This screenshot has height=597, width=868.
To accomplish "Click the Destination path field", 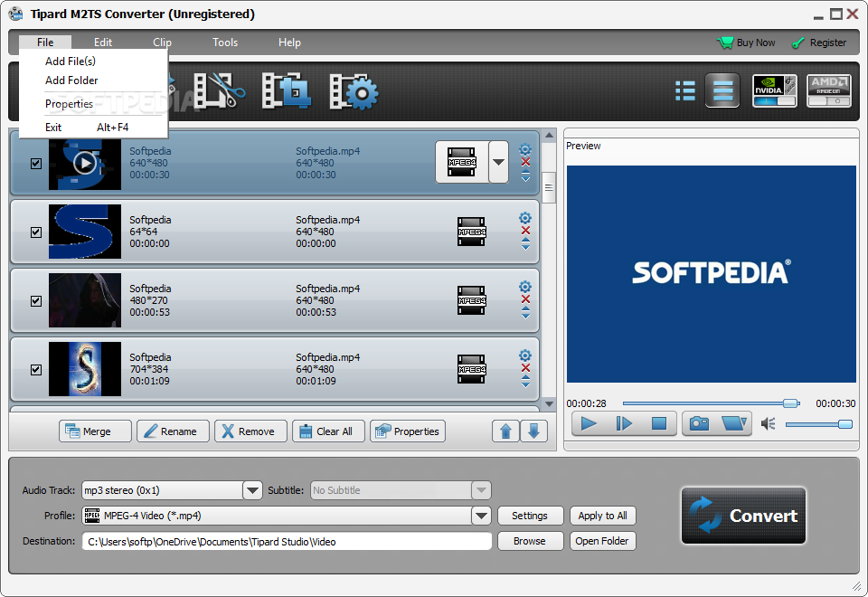I will pyautogui.click(x=287, y=541).
